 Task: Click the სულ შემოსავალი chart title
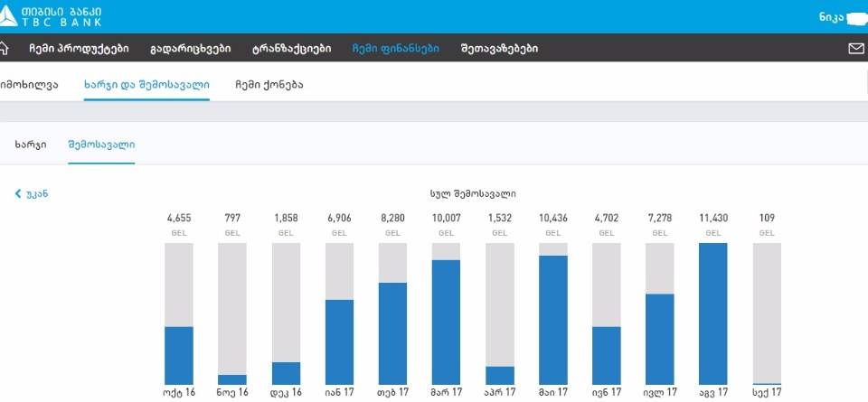point(473,193)
